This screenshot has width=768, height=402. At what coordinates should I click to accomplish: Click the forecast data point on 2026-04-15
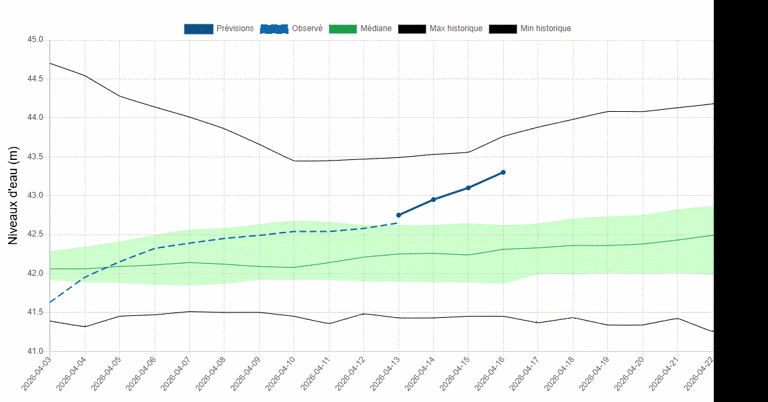(x=468, y=188)
